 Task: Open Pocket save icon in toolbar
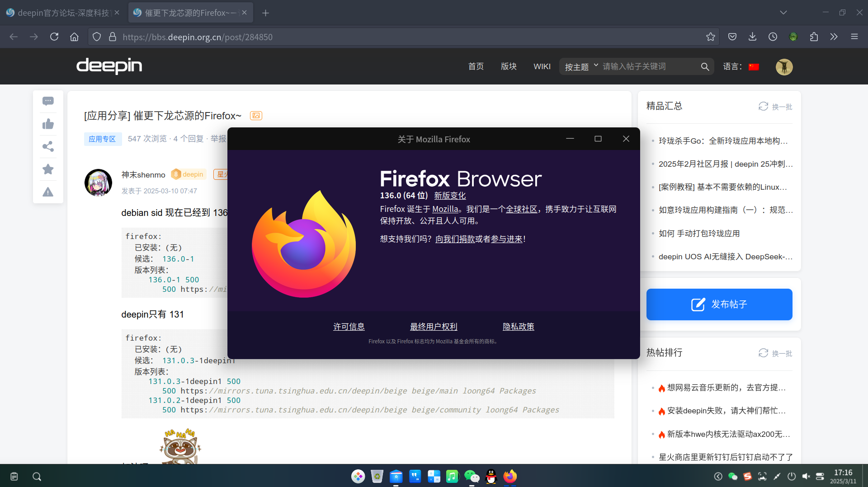point(732,37)
